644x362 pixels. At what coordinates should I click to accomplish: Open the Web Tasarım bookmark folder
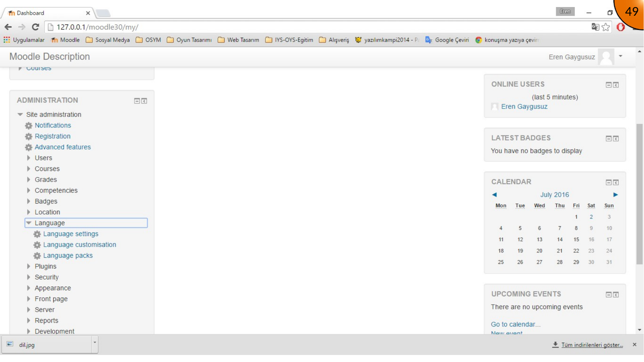click(238, 40)
